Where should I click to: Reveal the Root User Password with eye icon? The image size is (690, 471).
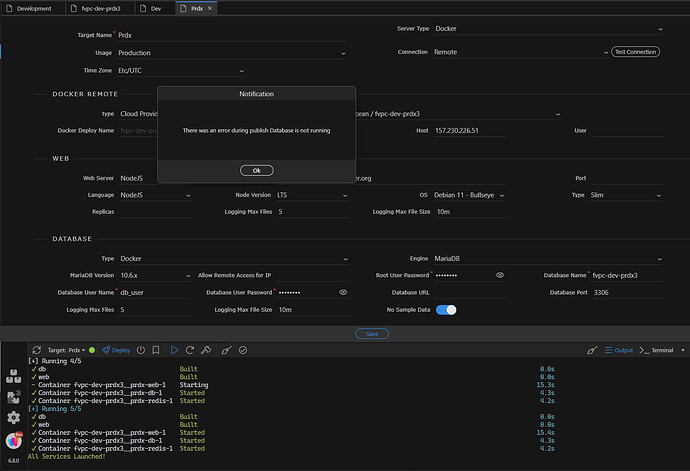coord(500,275)
